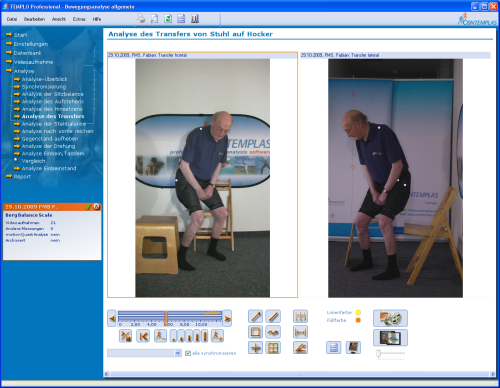Click the bar chart toolbar icon
Viewport: 500px width, 388px height.
195,19
